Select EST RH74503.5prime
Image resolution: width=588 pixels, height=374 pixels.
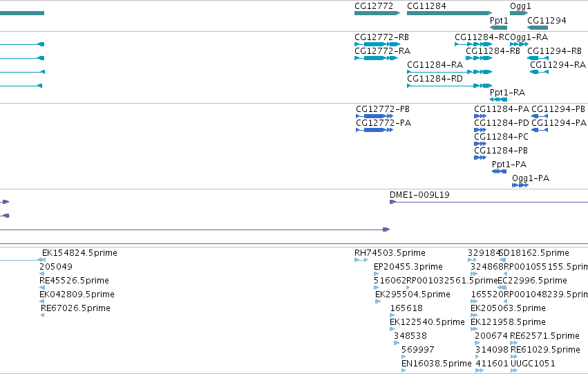point(361,260)
